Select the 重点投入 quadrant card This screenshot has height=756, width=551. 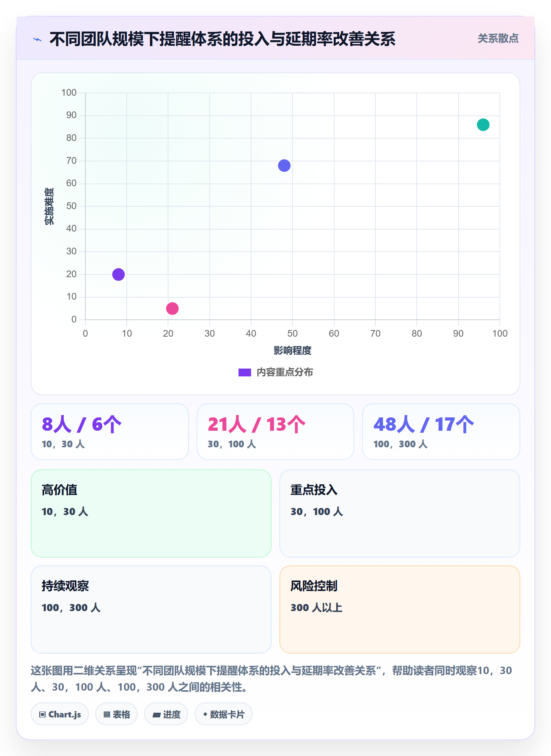coord(400,513)
